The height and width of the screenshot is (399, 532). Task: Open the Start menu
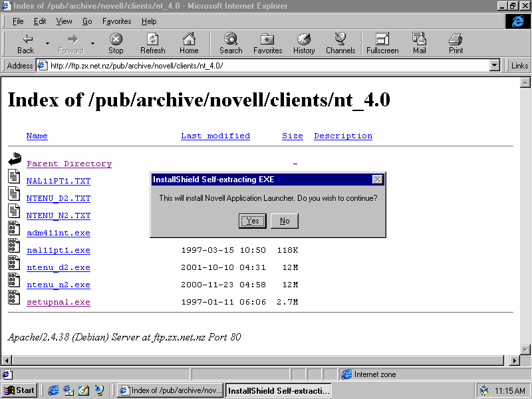(x=19, y=390)
